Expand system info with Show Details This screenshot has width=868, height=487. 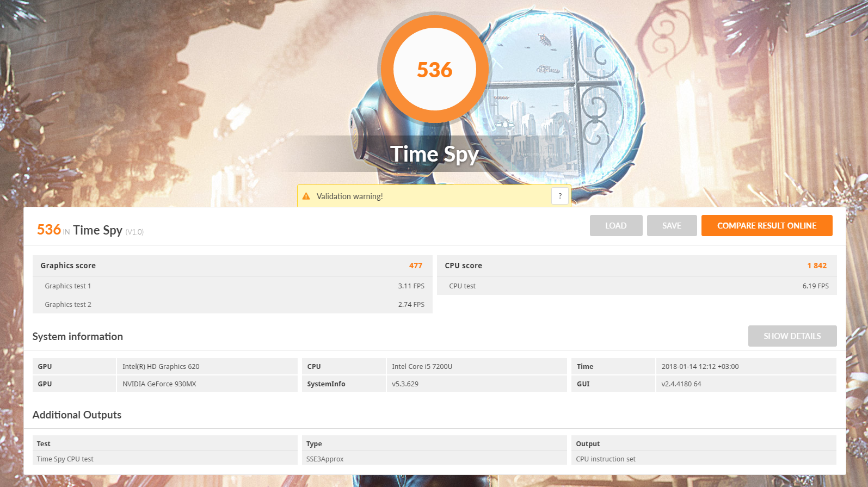(x=792, y=336)
